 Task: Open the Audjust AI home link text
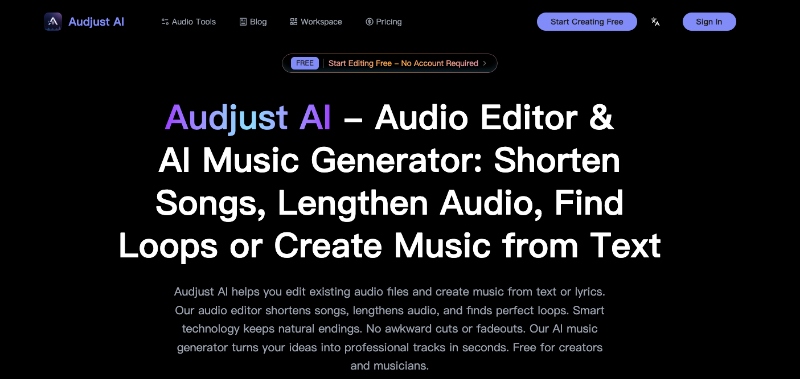pyautogui.click(x=96, y=22)
